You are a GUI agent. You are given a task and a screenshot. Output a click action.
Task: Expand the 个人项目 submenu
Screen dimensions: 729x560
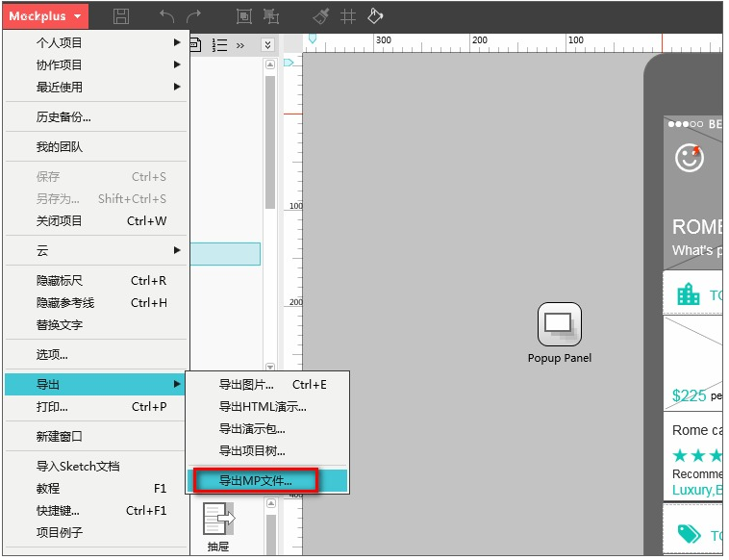[95, 42]
